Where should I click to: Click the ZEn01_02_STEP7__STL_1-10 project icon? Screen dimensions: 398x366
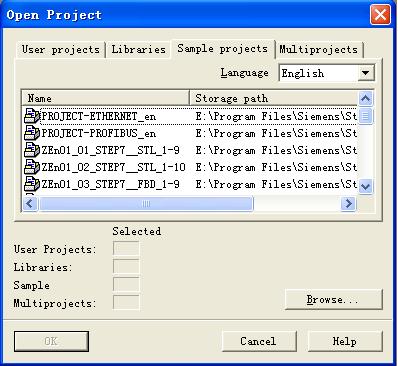(32, 167)
